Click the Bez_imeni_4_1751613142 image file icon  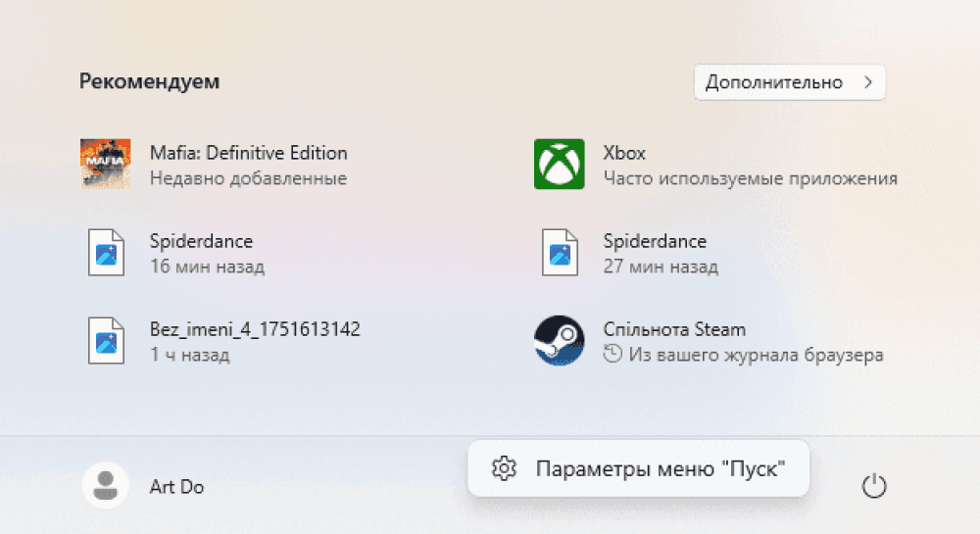(x=106, y=341)
